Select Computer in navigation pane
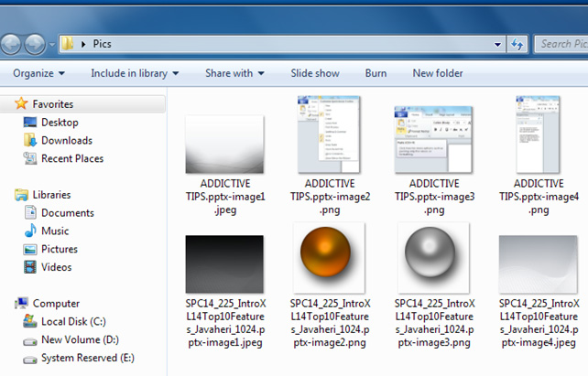 pyautogui.click(x=56, y=304)
